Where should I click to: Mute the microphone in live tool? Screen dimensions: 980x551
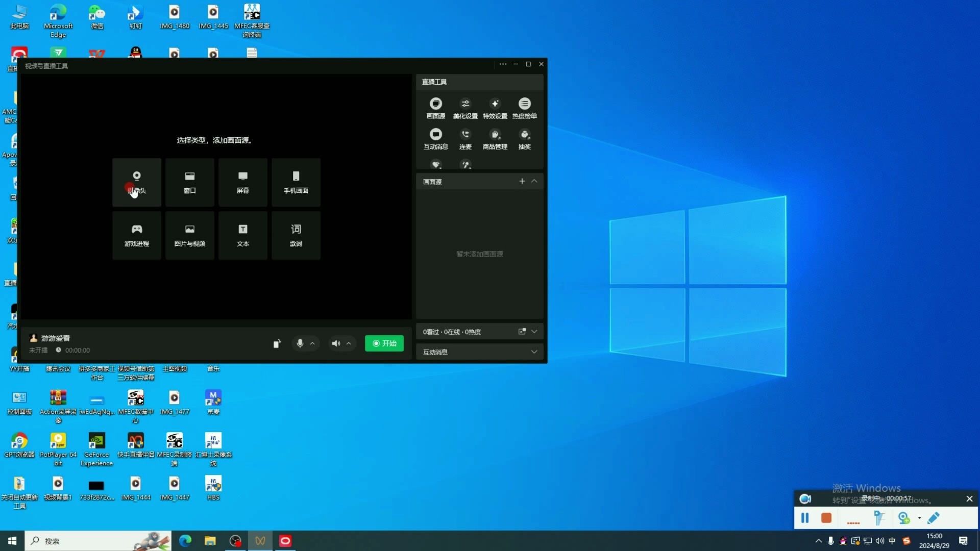tap(300, 343)
